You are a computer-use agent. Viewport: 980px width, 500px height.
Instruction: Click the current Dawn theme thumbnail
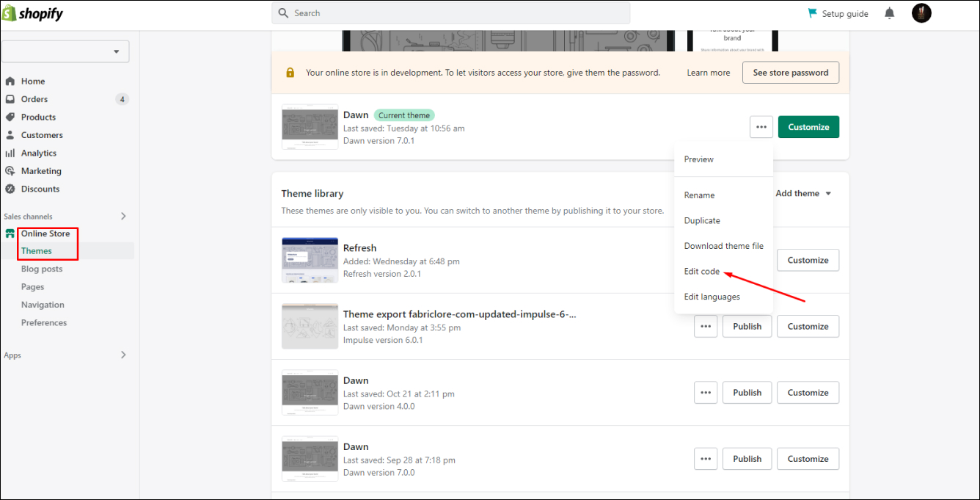click(310, 127)
